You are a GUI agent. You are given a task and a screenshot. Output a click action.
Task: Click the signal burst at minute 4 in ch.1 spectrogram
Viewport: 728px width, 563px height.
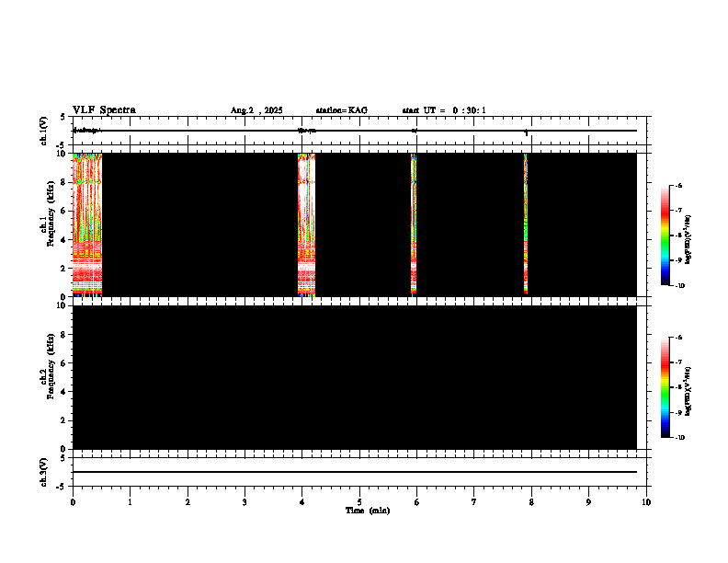click(306, 224)
